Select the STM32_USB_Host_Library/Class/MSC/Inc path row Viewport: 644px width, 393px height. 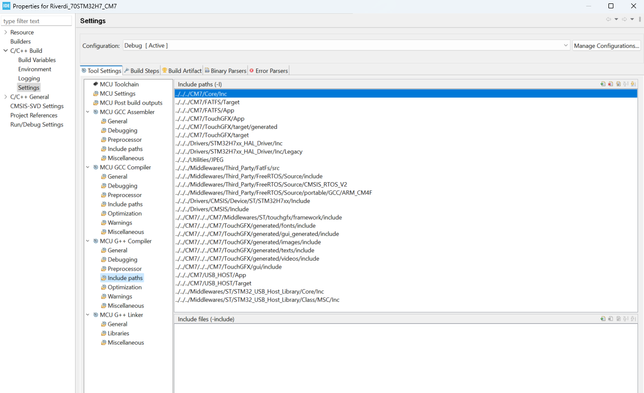click(406, 300)
